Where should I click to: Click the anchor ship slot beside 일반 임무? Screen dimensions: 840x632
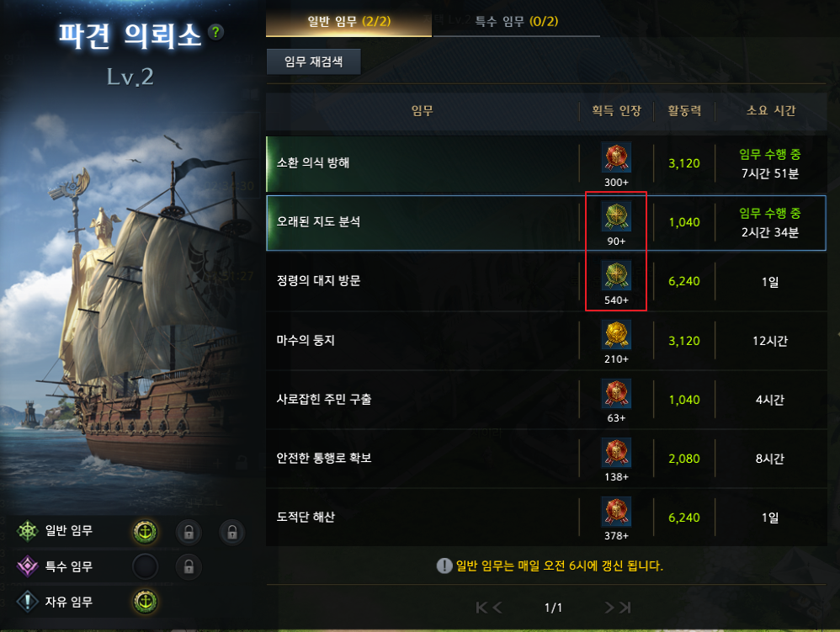click(x=145, y=532)
